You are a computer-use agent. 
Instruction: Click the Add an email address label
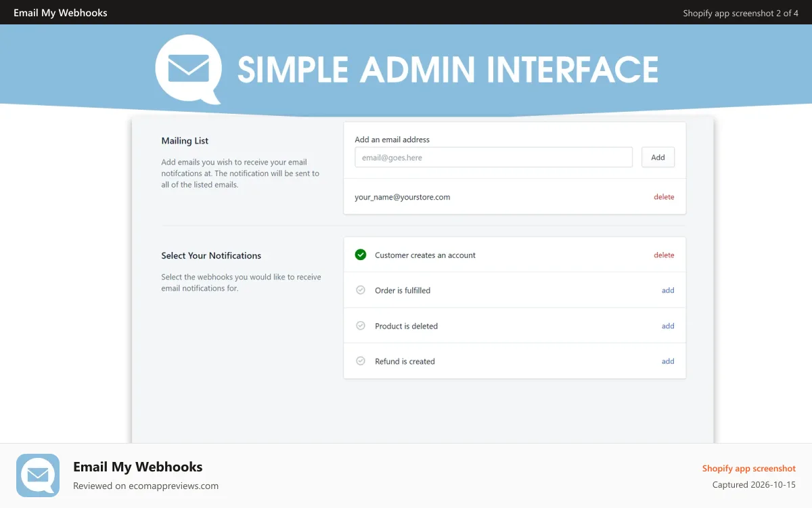(392, 140)
